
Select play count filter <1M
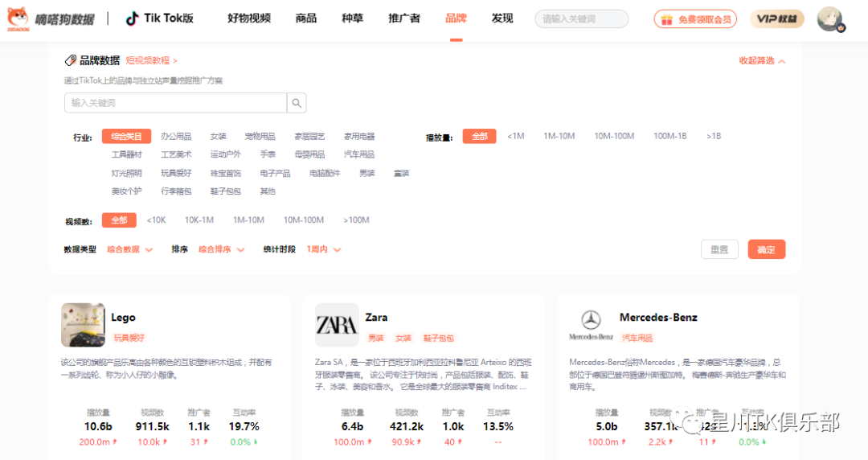pos(516,137)
